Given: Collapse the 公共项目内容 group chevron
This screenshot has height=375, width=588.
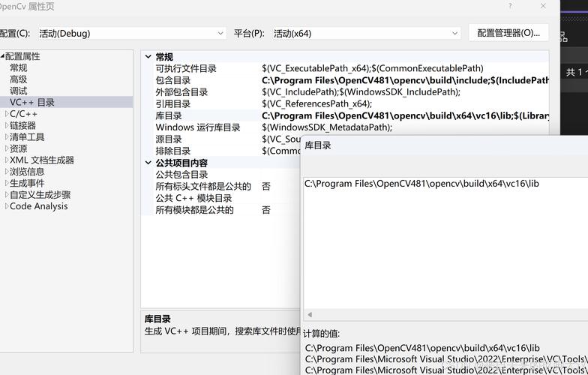Looking at the screenshot, I should pyautogui.click(x=148, y=163).
